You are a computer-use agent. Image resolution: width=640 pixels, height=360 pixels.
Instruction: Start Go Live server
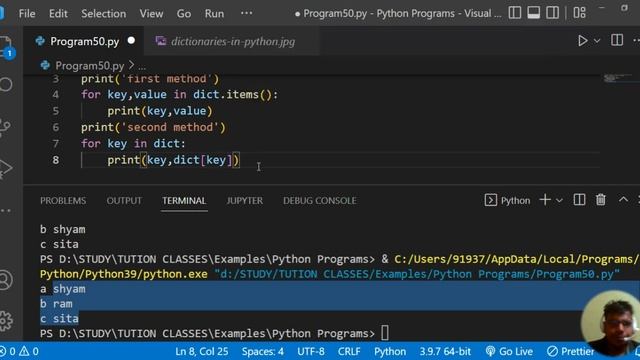coord(509,351)
